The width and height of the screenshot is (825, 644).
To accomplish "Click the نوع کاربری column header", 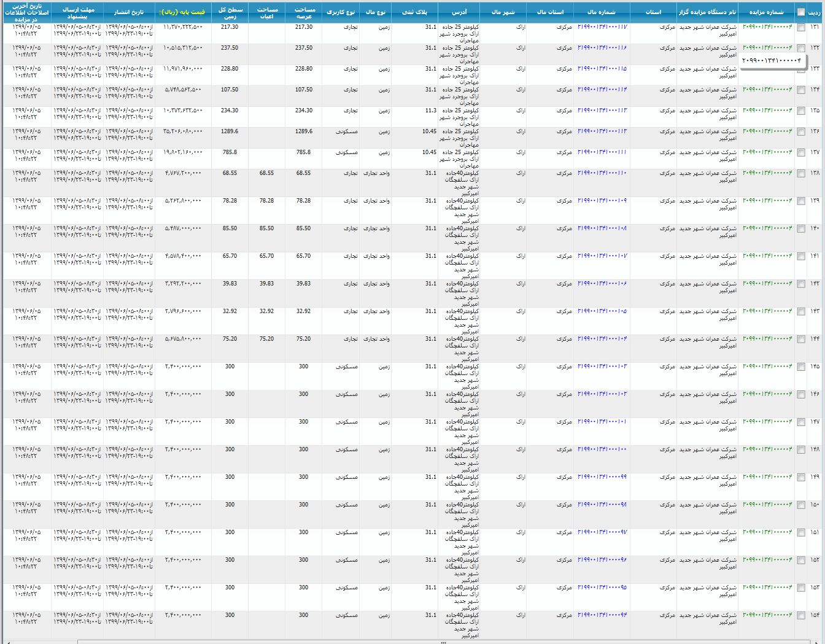I will pyautogui.click(x=340, y=12).
